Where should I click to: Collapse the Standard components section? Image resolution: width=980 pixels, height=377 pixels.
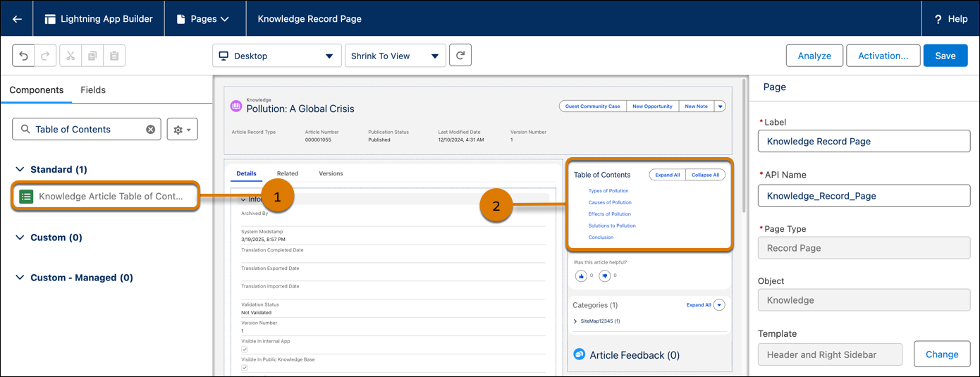(20, 170)
